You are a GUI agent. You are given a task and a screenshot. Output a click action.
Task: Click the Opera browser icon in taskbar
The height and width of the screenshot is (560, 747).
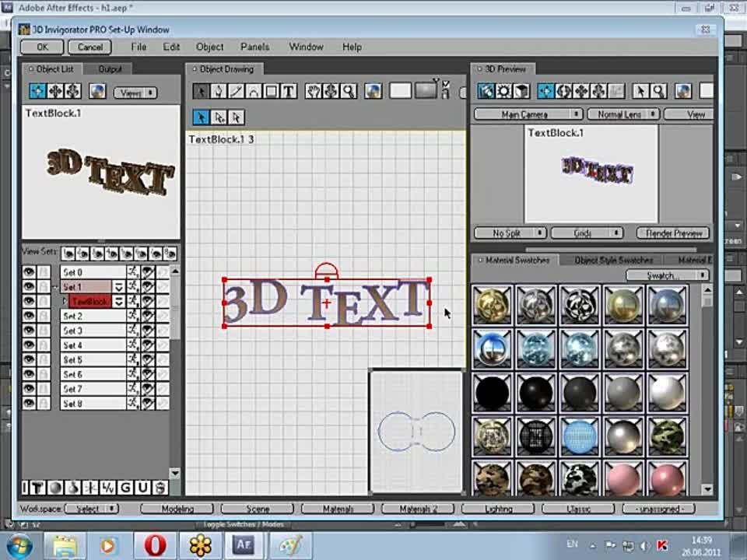click(155, 545)
